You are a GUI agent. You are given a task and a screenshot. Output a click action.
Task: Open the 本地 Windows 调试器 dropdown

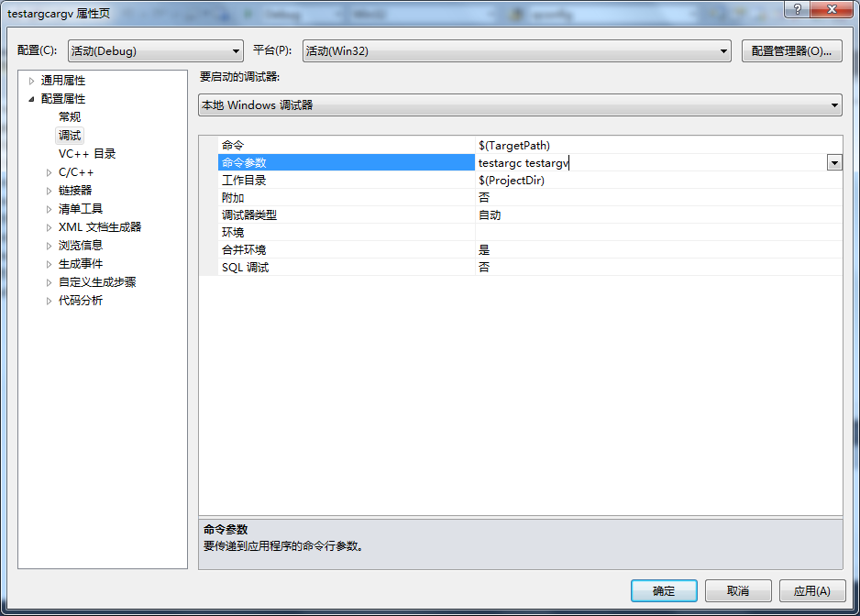pyautogui.click(x=520, y=104)
